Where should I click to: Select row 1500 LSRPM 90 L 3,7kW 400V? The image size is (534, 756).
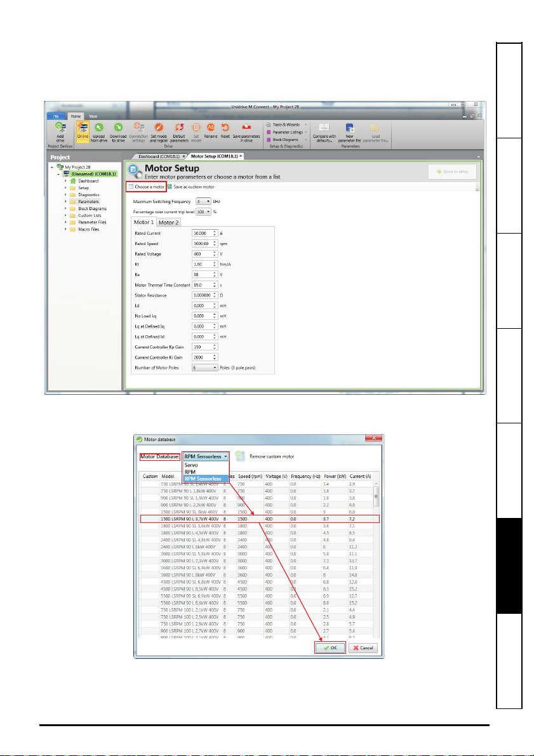coord(260,519)
